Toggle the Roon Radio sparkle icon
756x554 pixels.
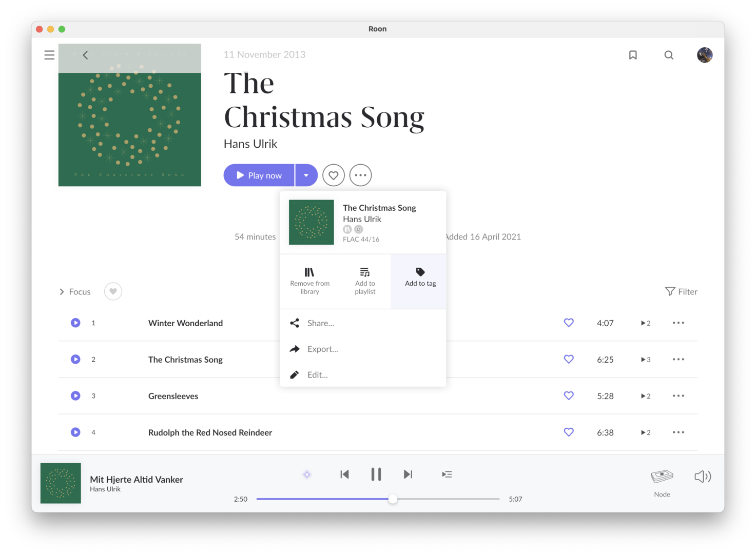coord(307,474)
